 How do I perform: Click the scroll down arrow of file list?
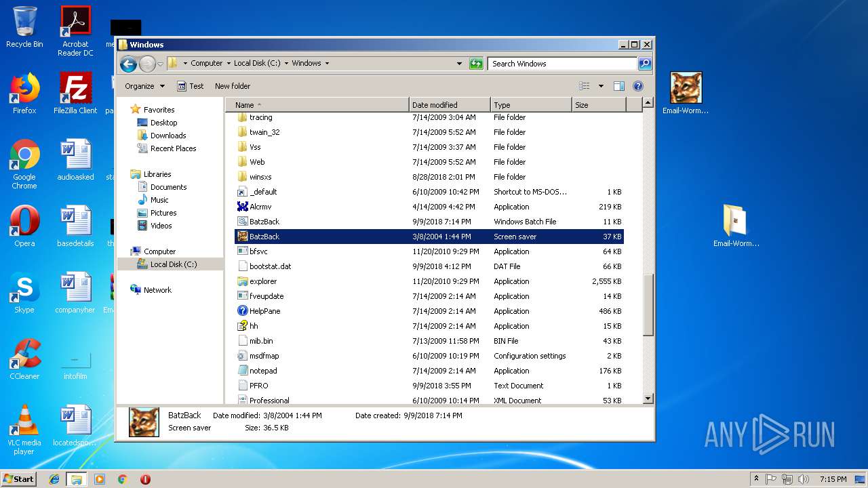click(648, 399)
